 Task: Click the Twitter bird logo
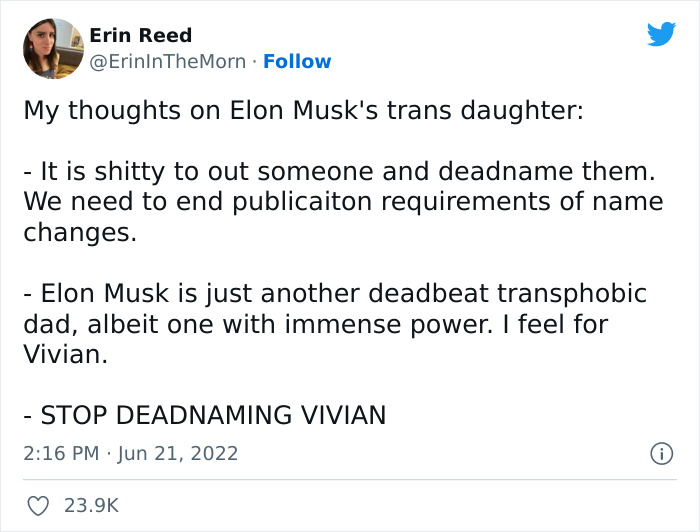coord(661,35)
